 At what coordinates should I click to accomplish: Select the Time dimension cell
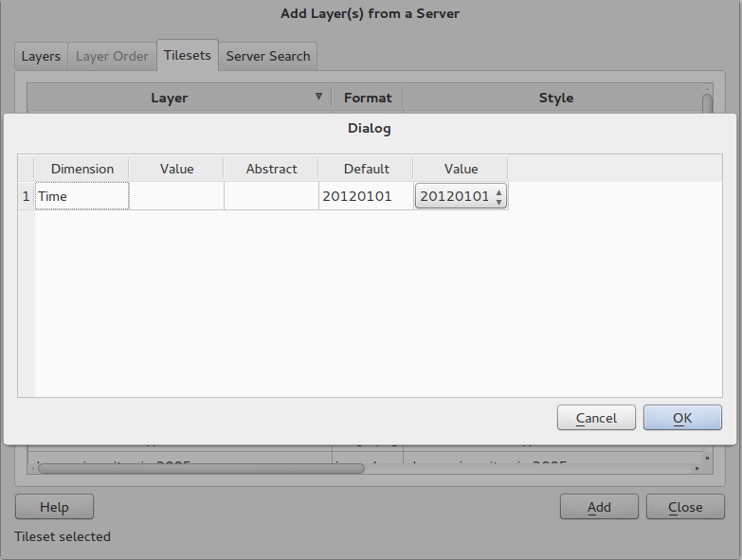81,196
